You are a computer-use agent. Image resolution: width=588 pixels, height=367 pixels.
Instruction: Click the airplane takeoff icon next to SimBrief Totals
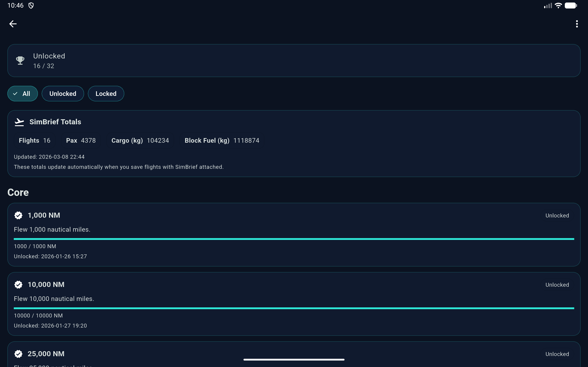coord(19,122)
